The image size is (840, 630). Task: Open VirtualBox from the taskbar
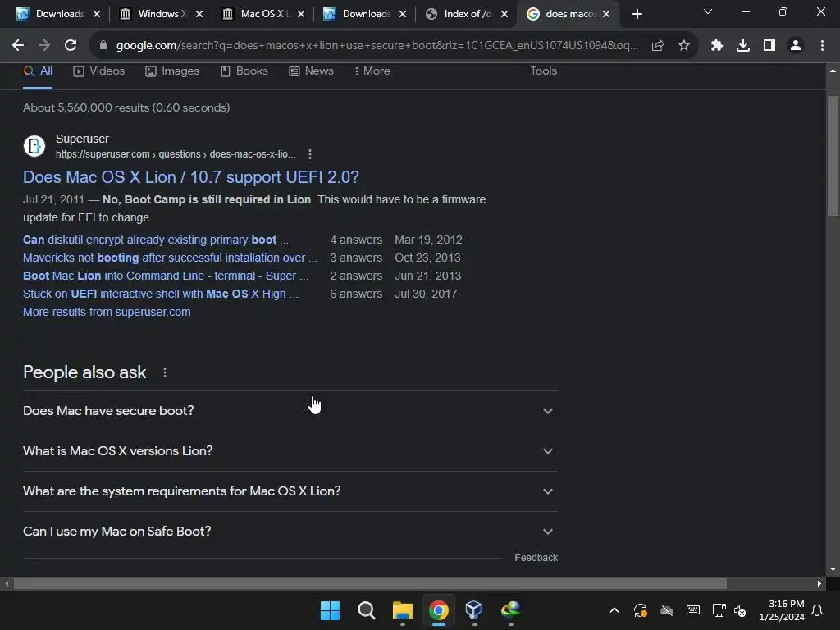point(474,610)
